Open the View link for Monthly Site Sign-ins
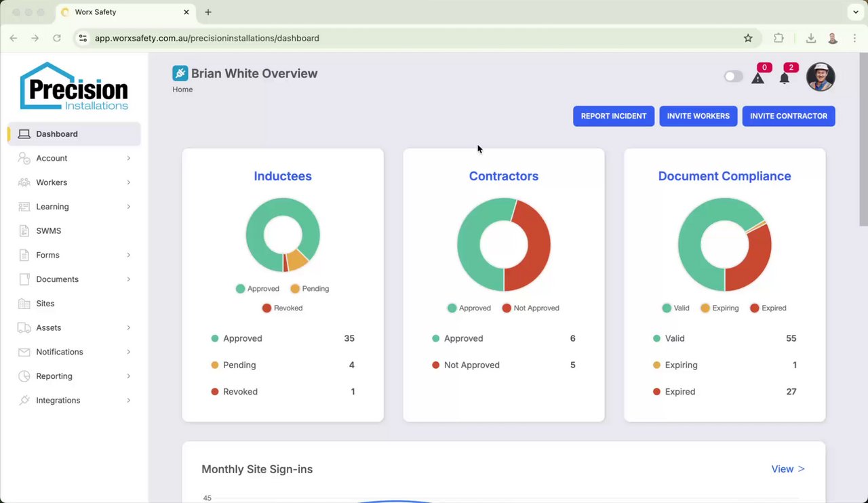This screenshot has width=868, height=503. 788,469
